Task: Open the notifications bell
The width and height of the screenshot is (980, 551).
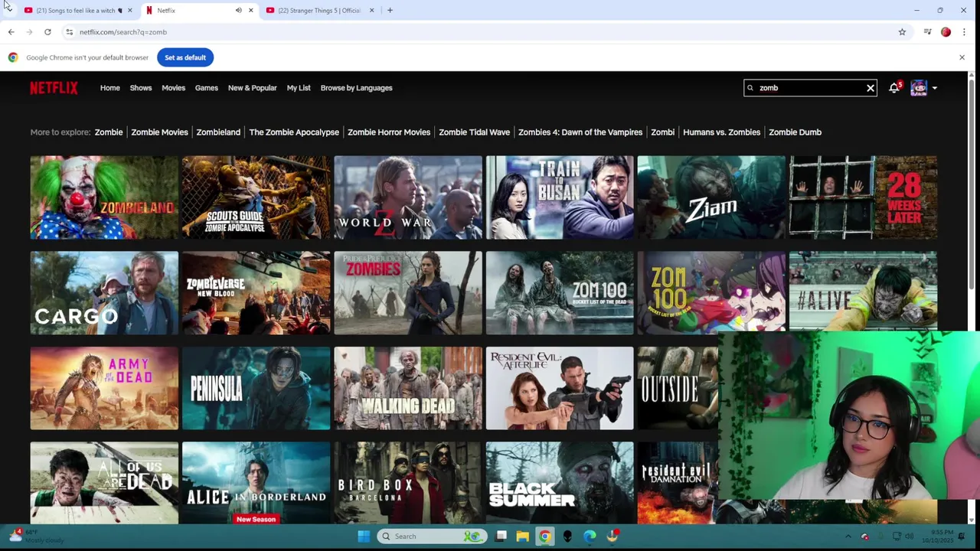Action: click(x=893, y=88)
